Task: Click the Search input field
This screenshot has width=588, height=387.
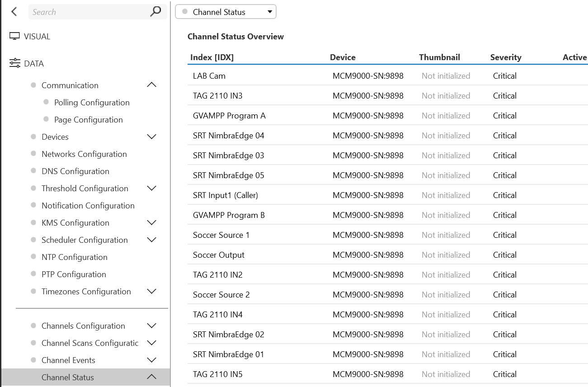Action: (88, 12)
